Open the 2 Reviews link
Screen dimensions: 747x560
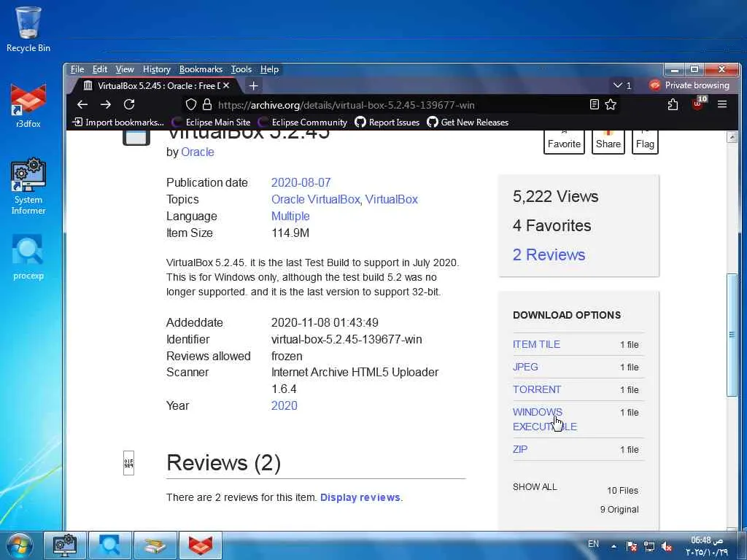click(549, 254)
